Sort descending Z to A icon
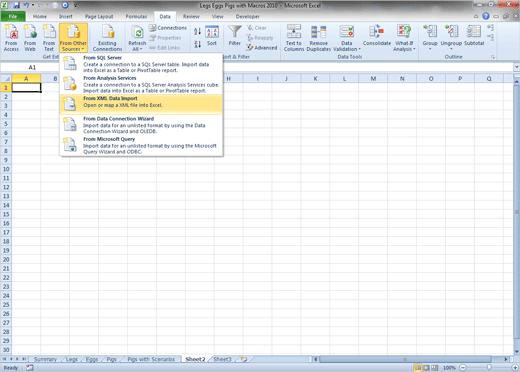 tap(197, 44)
